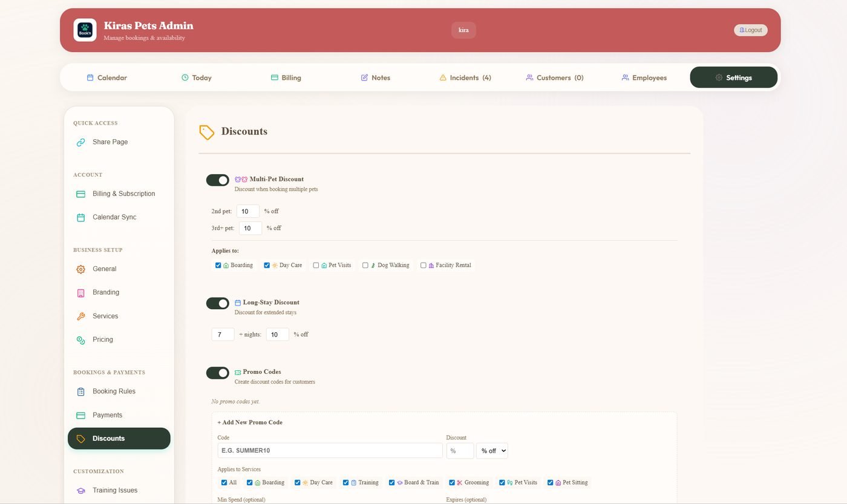Click the graduation cap icon beside Training Issues
Viewport: 847px width, 504px height.
(x=80, y=491)
